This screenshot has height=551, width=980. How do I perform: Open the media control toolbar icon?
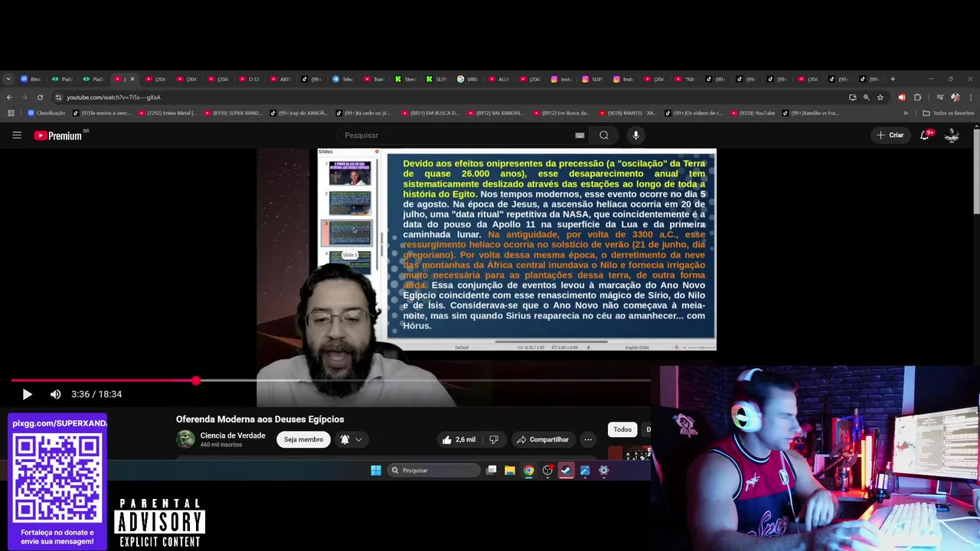point(939,97)
